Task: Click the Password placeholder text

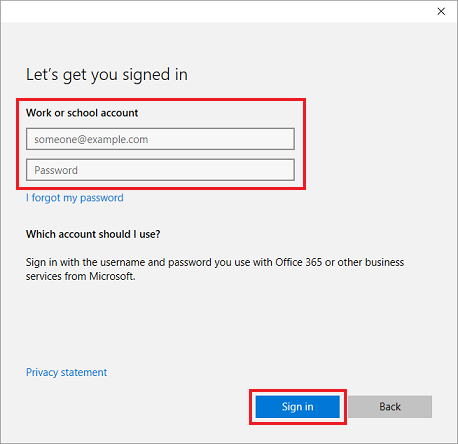Action: 56,170
